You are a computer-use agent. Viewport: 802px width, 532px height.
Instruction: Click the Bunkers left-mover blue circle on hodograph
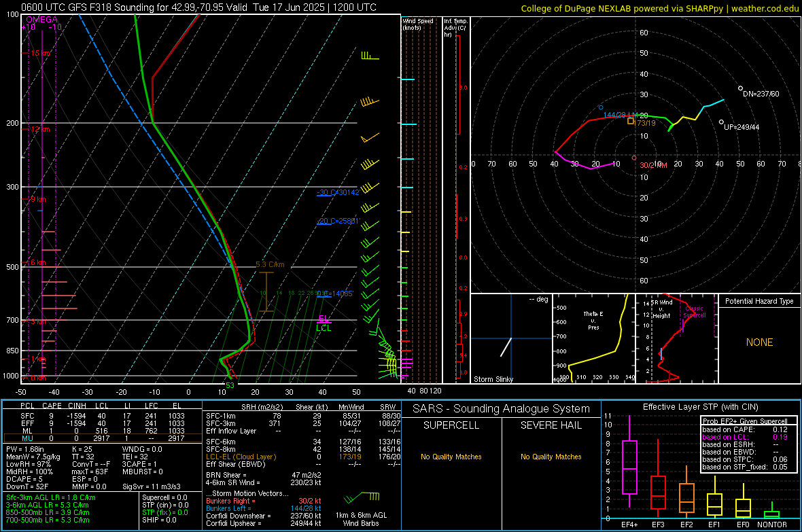pyautogui.click(x=601, y=108)
